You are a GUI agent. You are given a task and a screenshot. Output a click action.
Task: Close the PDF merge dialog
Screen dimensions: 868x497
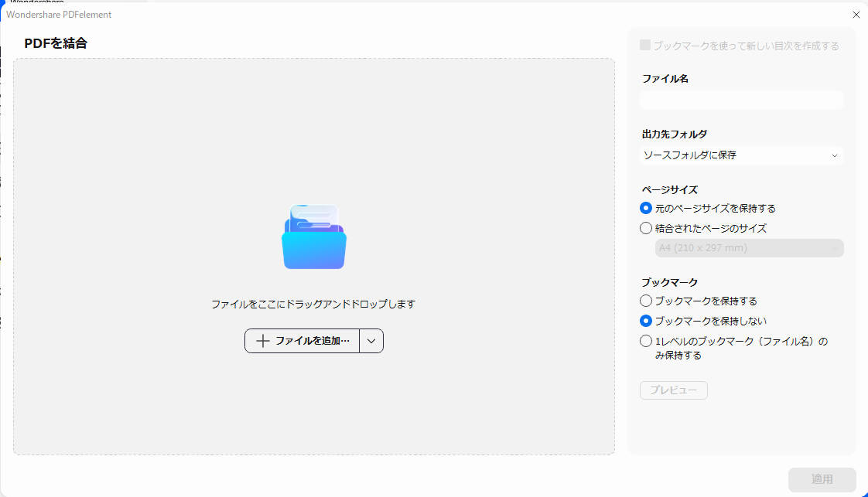coord(856,15)
